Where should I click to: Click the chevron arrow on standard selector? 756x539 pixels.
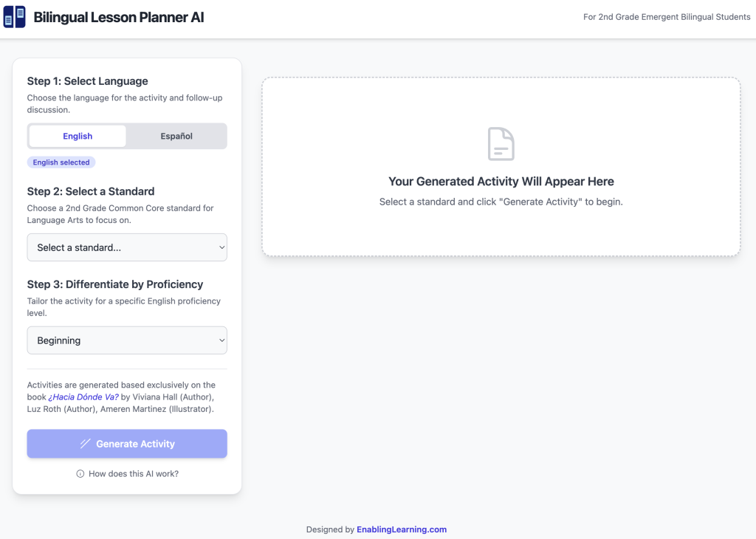[x=221, y=247]
